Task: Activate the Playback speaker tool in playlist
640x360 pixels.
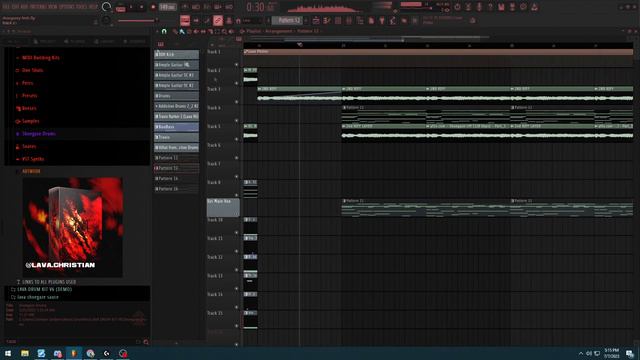Action: (x=231, y=31)
